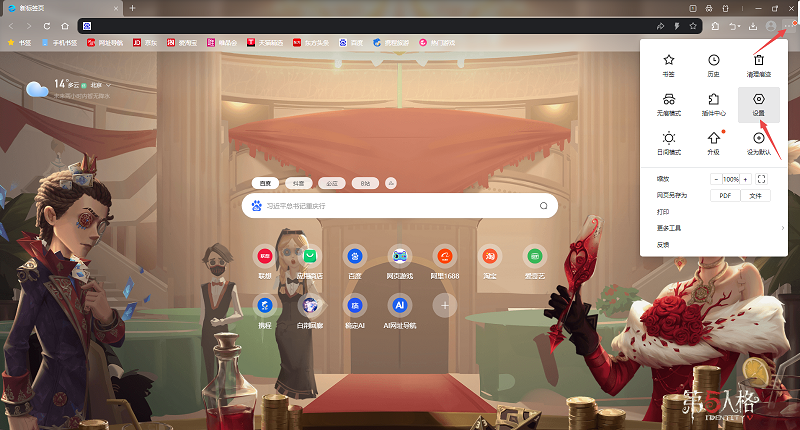Open 东方头条 bookmark
Viewport: 800px width, 430px height.
[x=311, y=43]
